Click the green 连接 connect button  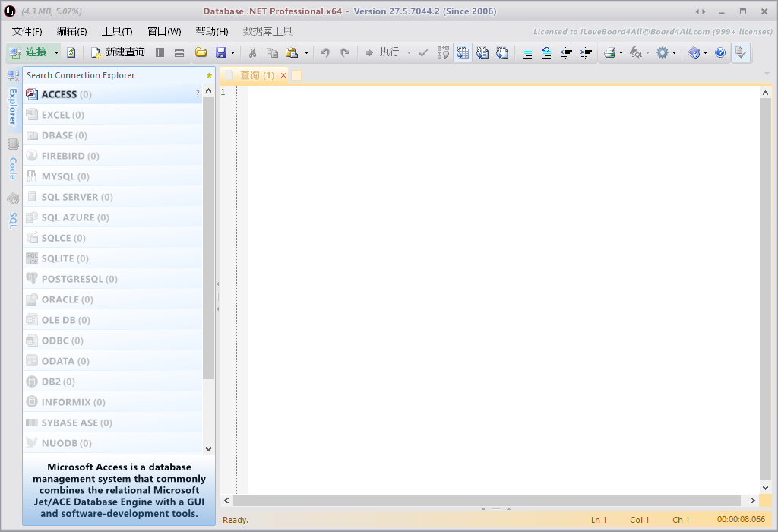(x=29, y=52)
